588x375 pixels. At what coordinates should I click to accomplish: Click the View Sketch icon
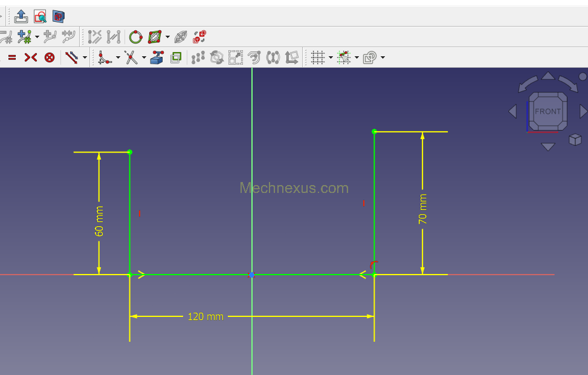point(40,16)
